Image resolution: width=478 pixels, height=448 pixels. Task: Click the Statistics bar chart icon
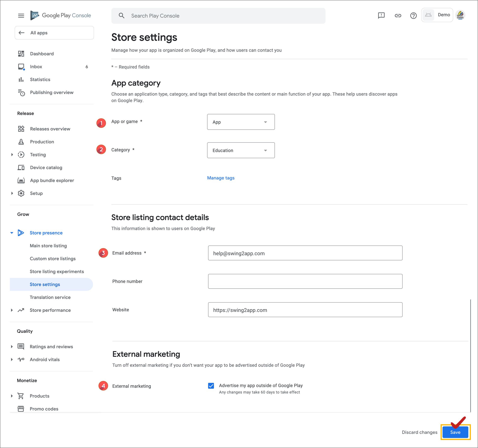click(x=21, y=80)
